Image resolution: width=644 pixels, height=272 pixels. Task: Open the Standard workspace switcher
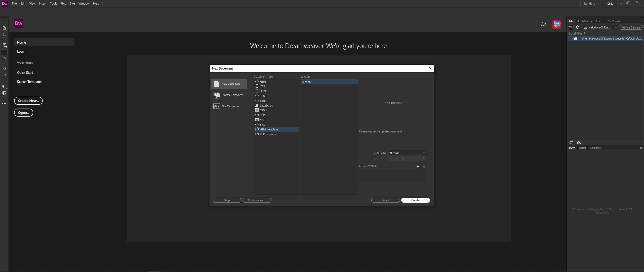(591, 4)
